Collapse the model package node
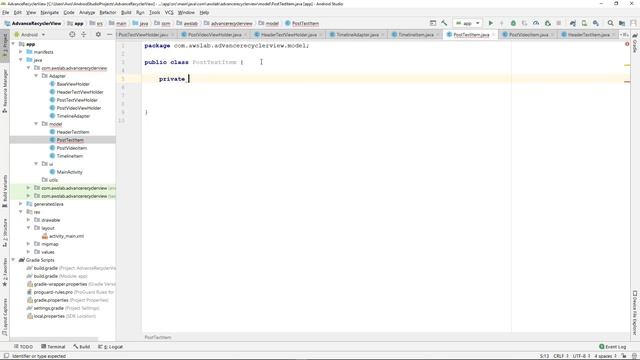The image size is (640, 360). (x=36, y=124)
